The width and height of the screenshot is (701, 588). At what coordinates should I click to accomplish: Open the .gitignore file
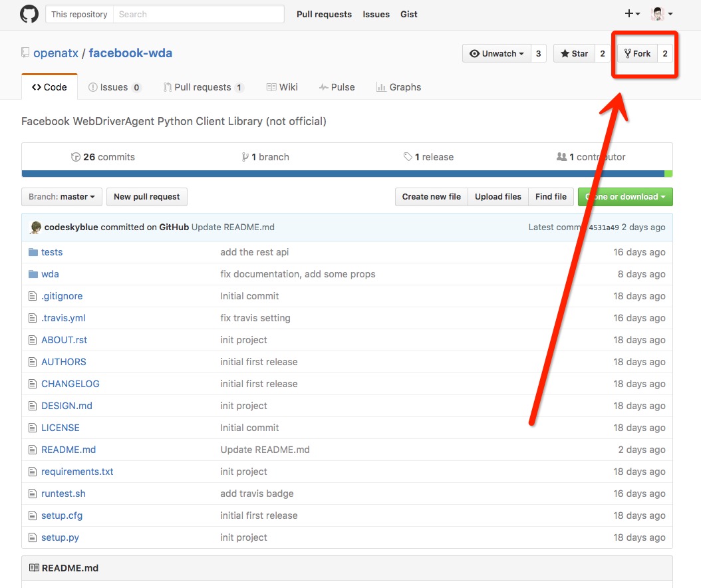(x=62, y=296)
